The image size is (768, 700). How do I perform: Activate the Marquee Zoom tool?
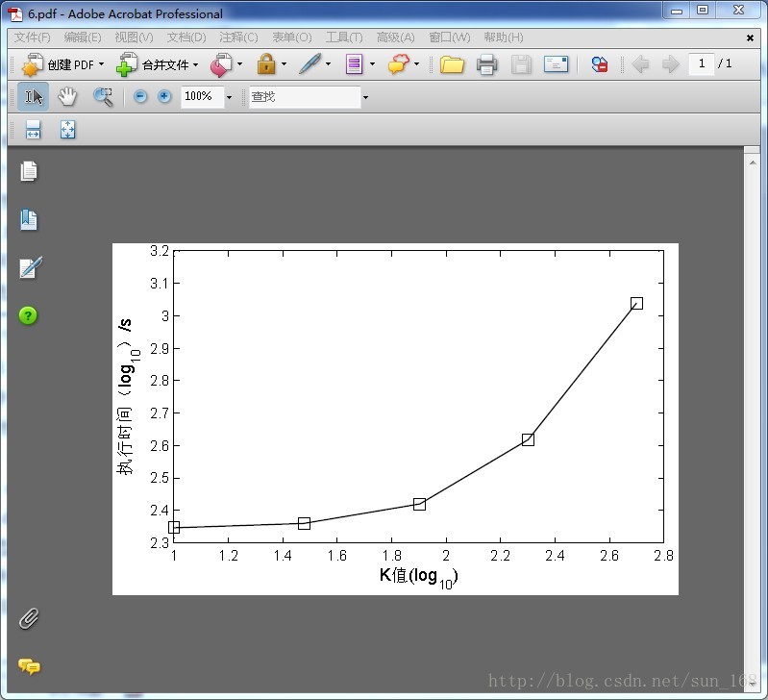pyautogui.click(x=102, y=96)
